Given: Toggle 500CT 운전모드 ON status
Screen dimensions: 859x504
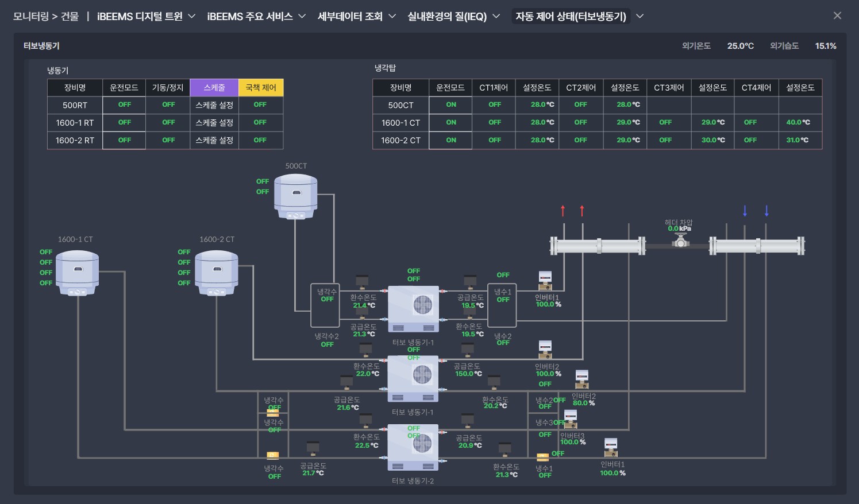Looking at the screenshot, I should tap(451, 105).
